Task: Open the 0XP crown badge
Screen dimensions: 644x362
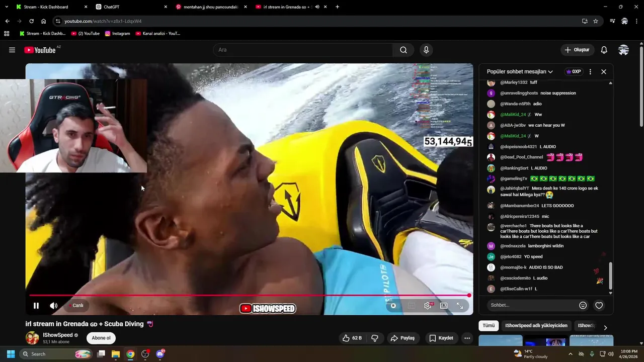Action: point(574,71)
